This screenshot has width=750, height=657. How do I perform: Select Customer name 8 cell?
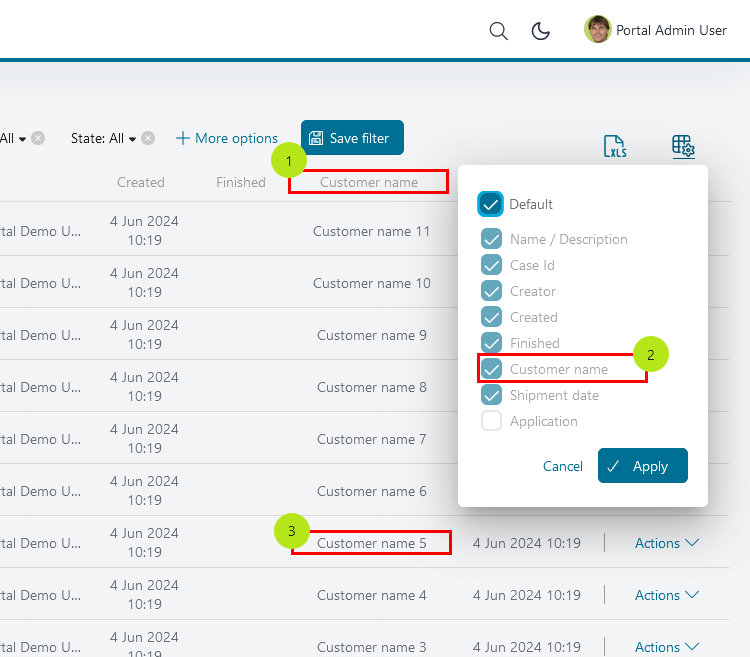coord(372,387)
